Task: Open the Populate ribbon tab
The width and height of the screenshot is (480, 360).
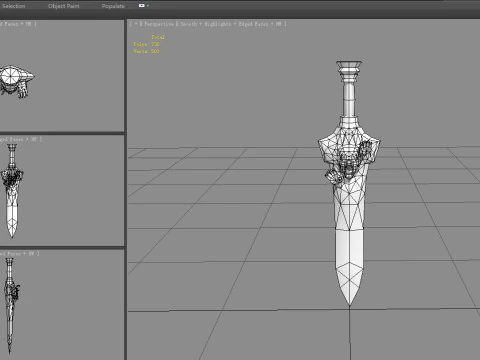Action: tap(113, 6)
